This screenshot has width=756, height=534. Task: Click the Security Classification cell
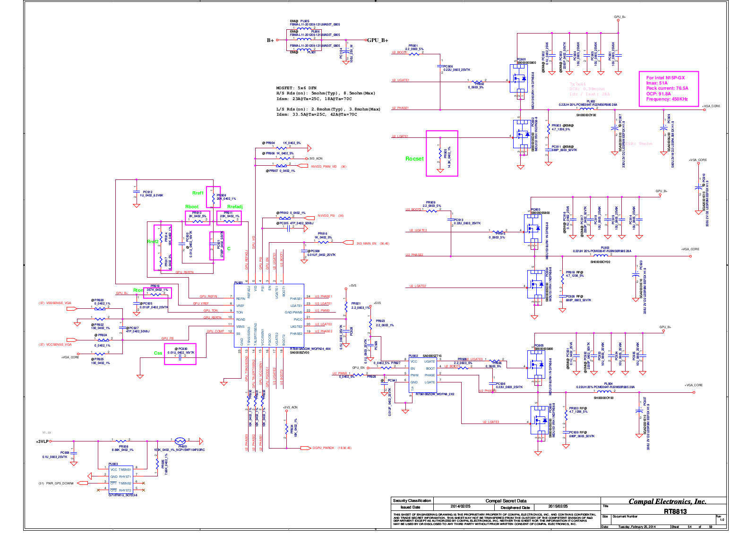412,500
